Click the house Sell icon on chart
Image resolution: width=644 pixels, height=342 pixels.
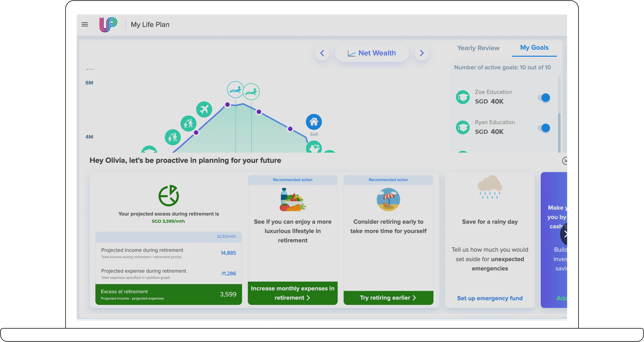314,122
